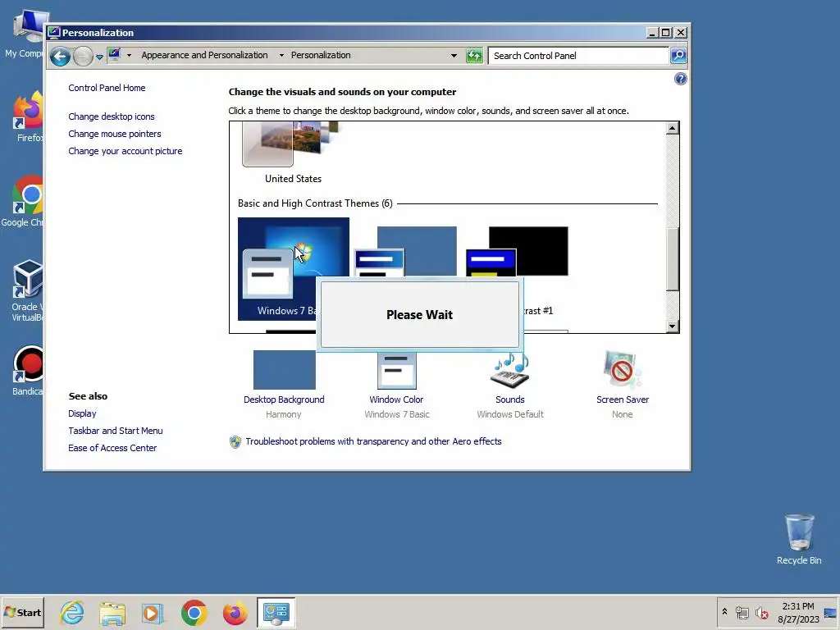Open the Window Color icon

(396, 370)
